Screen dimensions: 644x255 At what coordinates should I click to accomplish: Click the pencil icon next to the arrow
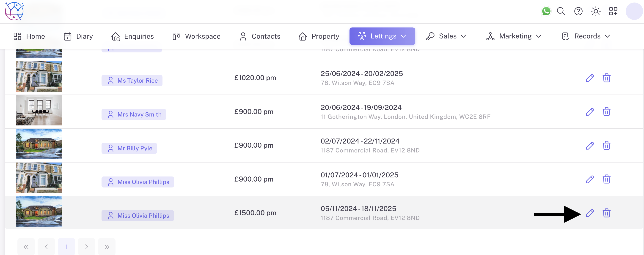point(589,213)
